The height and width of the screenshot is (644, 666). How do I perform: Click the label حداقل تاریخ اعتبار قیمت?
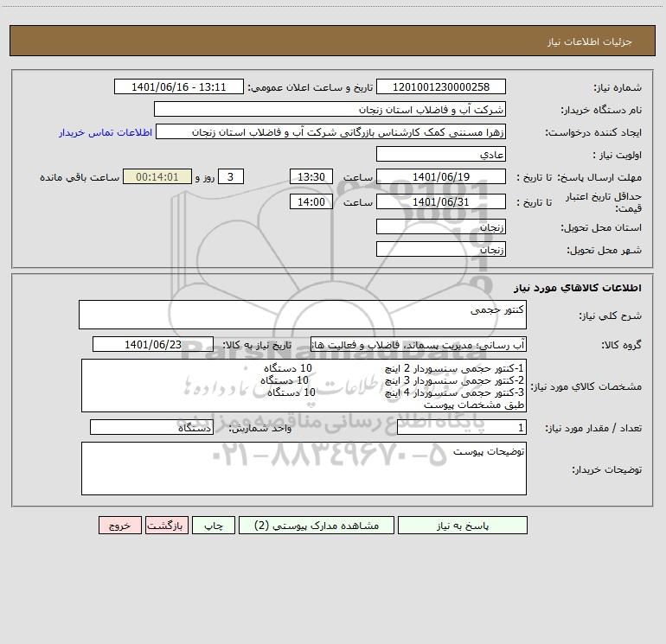point(604,202)
